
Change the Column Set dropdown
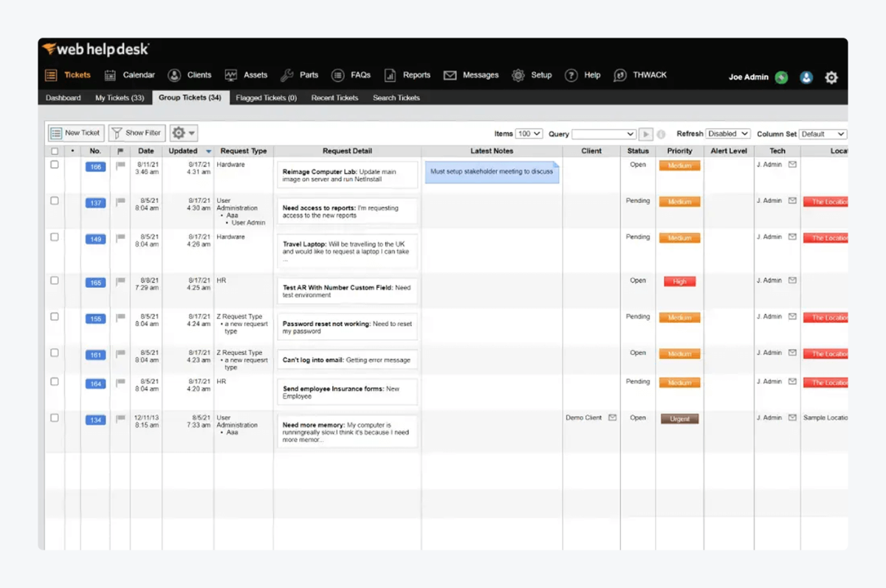tap(822, 134)
